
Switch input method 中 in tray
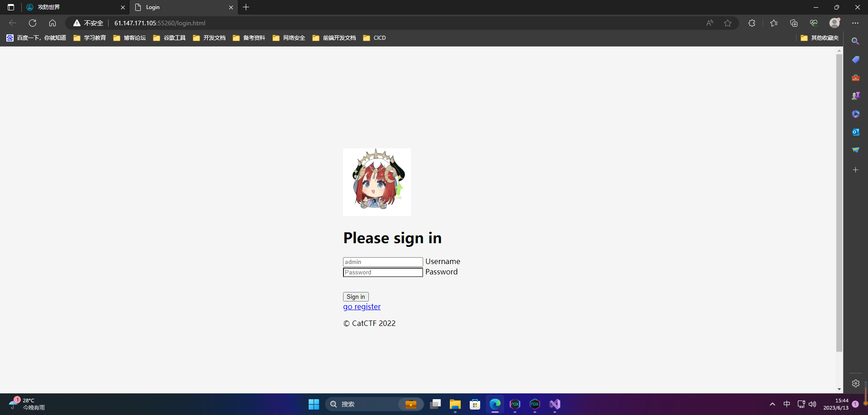[787, 404]
